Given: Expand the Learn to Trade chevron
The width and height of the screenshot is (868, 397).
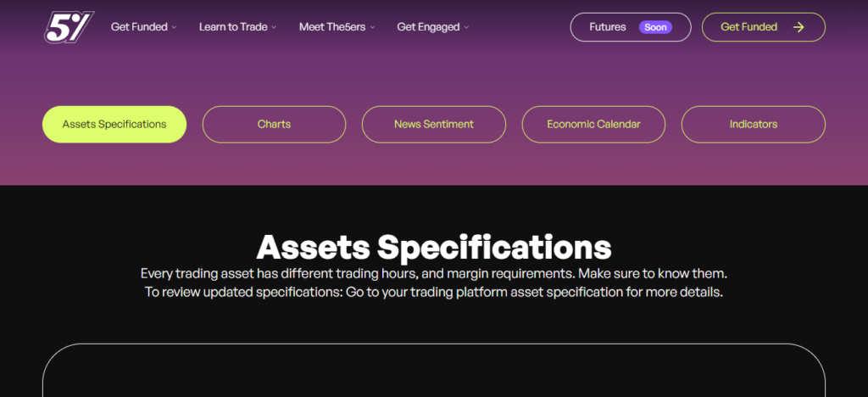Looking at the screenshot, I should (x=275, y=28).
